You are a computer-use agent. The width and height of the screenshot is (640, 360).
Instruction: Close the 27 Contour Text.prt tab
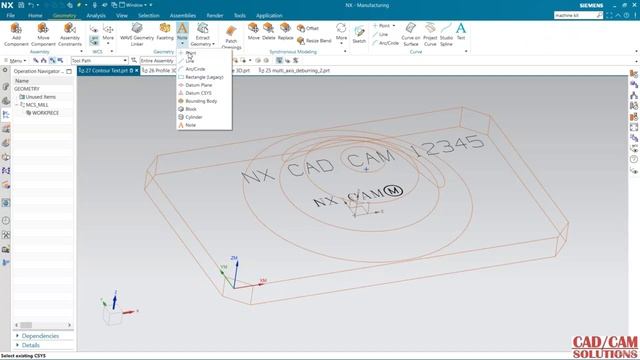[137, 71]
